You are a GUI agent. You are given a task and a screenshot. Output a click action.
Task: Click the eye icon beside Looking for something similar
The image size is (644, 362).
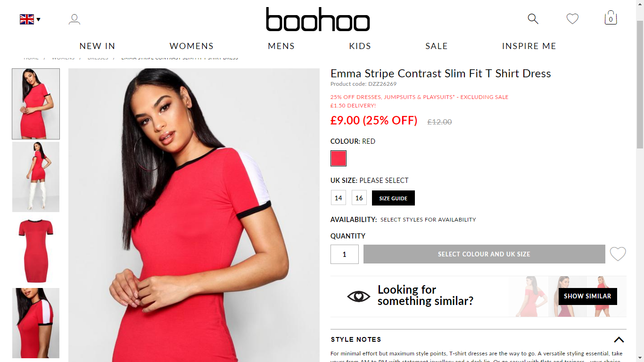click(x=359, y=296)
